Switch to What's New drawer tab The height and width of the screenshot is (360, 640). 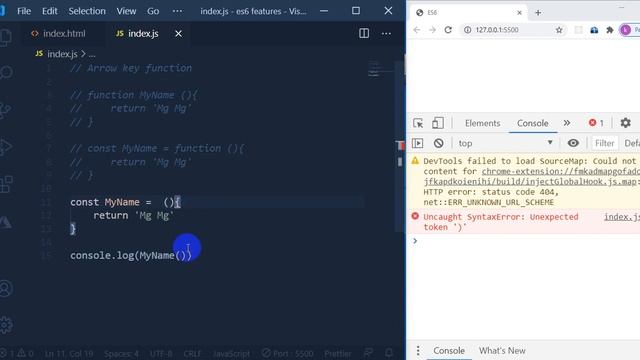coord(502,351)
